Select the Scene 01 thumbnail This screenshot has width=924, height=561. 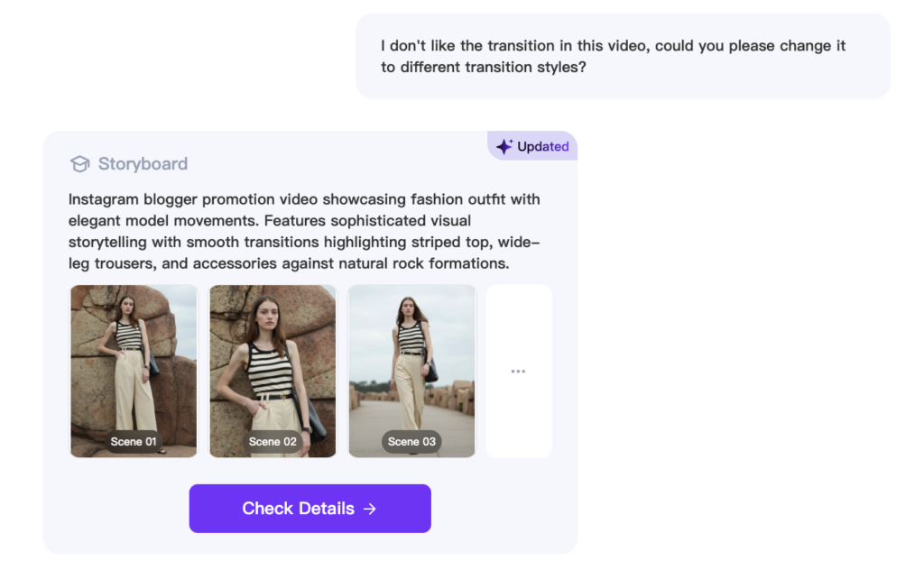[x=133, y=371]
